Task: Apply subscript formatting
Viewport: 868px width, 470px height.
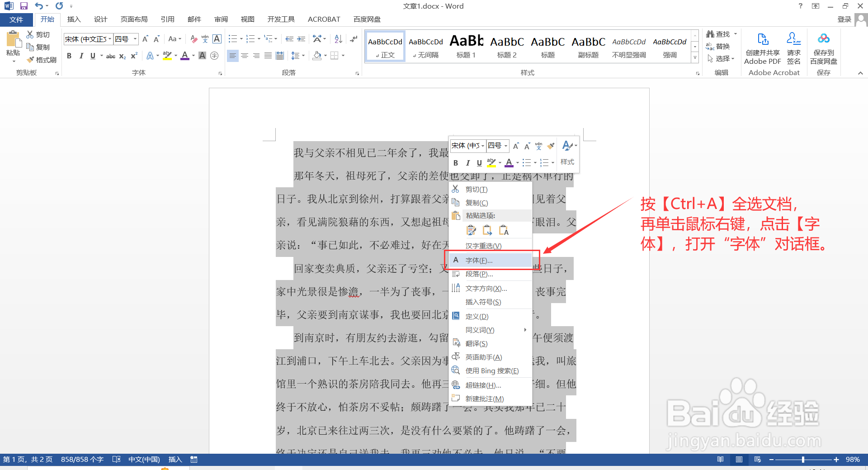Action: 123,56
